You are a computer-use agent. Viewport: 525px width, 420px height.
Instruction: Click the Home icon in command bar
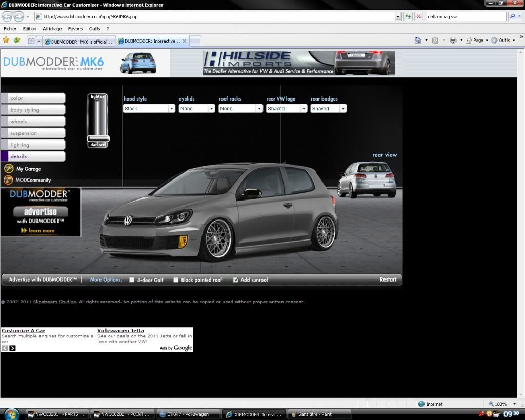(418, 40)
